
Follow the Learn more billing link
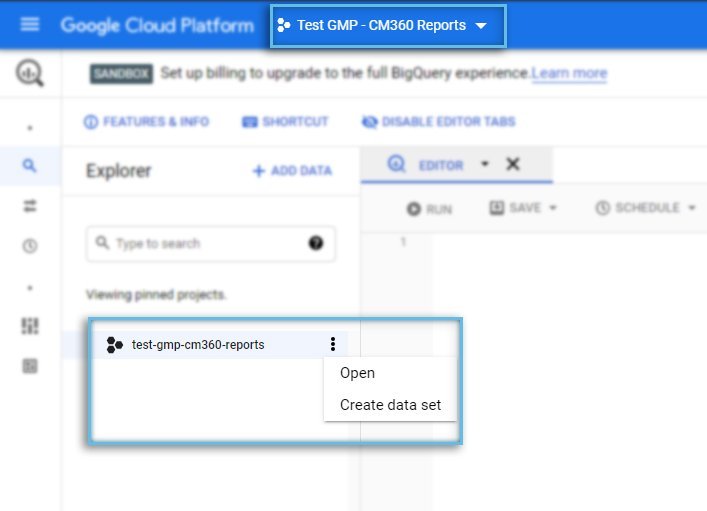[569, 73]
